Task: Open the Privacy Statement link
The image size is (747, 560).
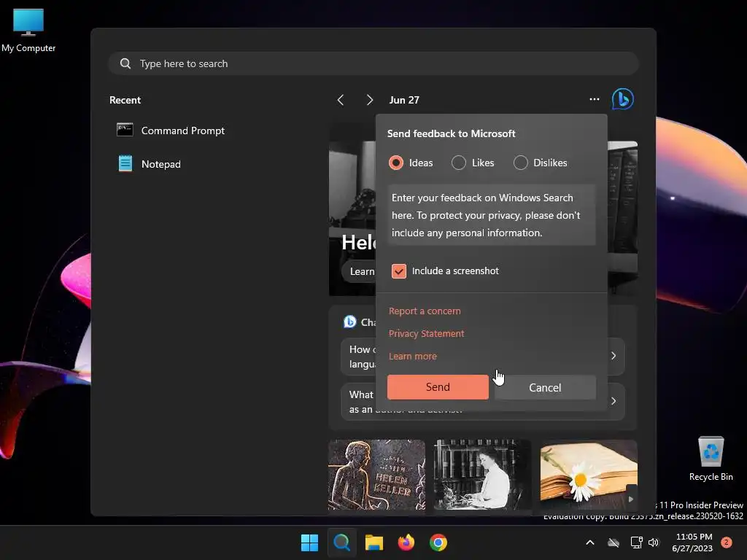Action: point(426,333)
